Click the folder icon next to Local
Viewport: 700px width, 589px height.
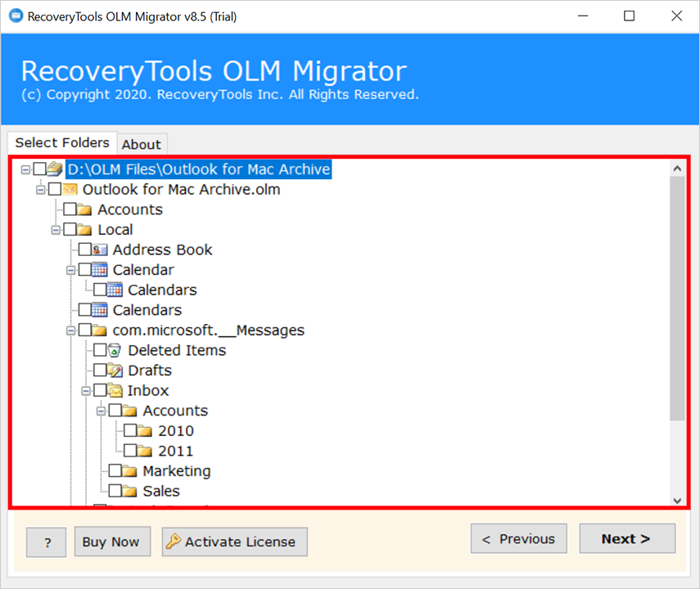[x=84, y=230]
